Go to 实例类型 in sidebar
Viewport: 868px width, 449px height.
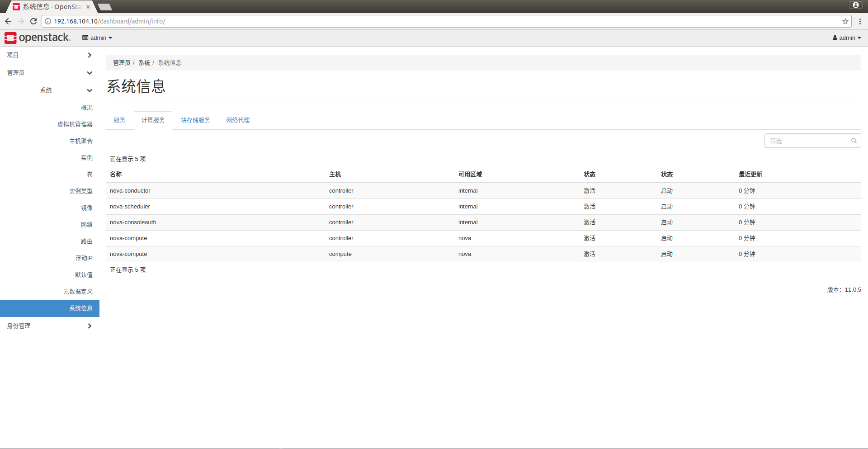pyautogui.click(x=81, y=191)
